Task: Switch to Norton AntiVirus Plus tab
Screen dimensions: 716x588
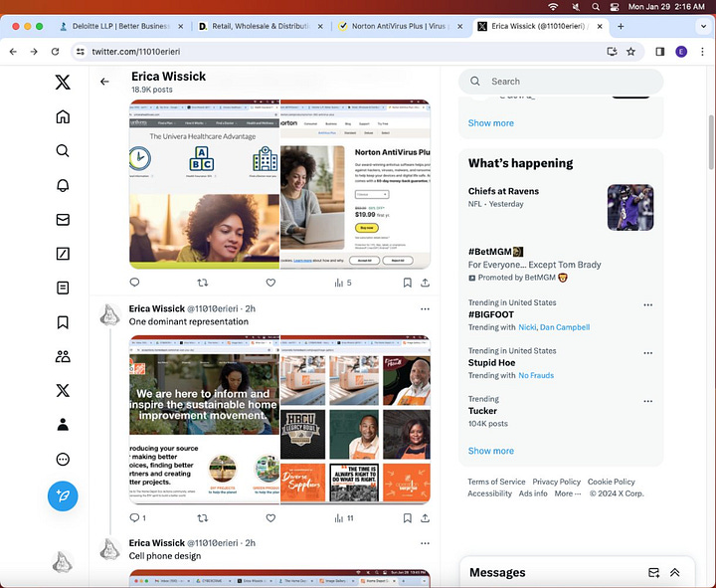Action: point(401,27)
